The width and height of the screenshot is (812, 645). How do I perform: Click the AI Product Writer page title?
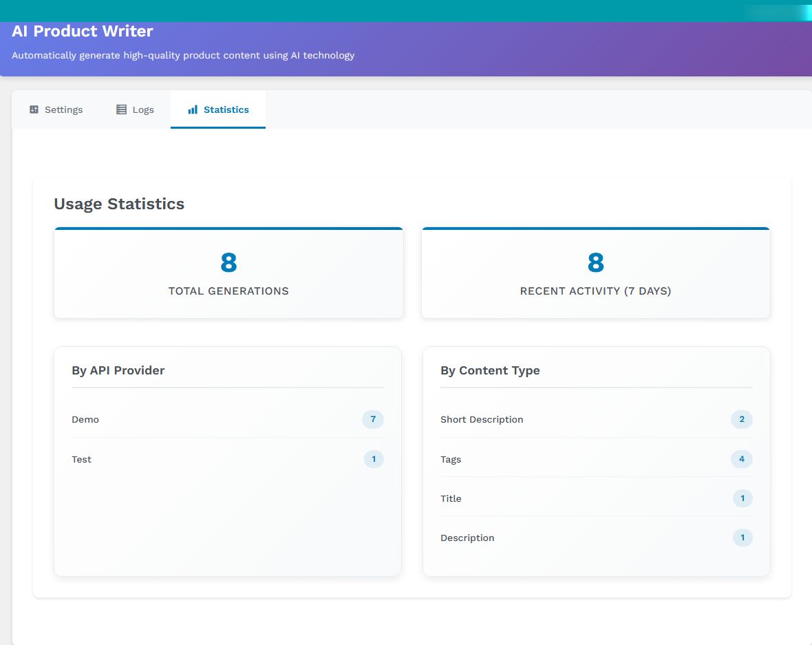83,31
